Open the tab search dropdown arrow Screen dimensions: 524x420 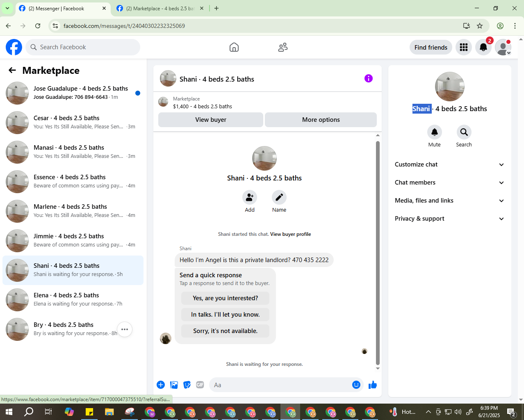7,8
